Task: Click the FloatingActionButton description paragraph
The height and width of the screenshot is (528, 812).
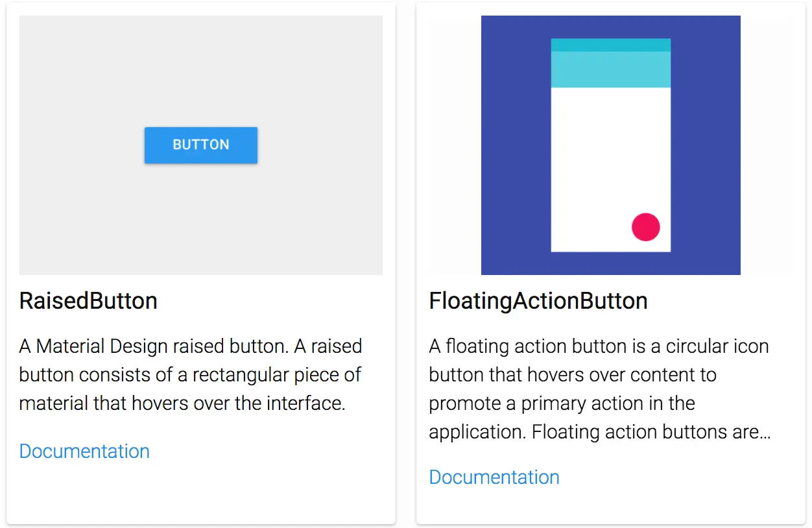Action: point(599,389)
